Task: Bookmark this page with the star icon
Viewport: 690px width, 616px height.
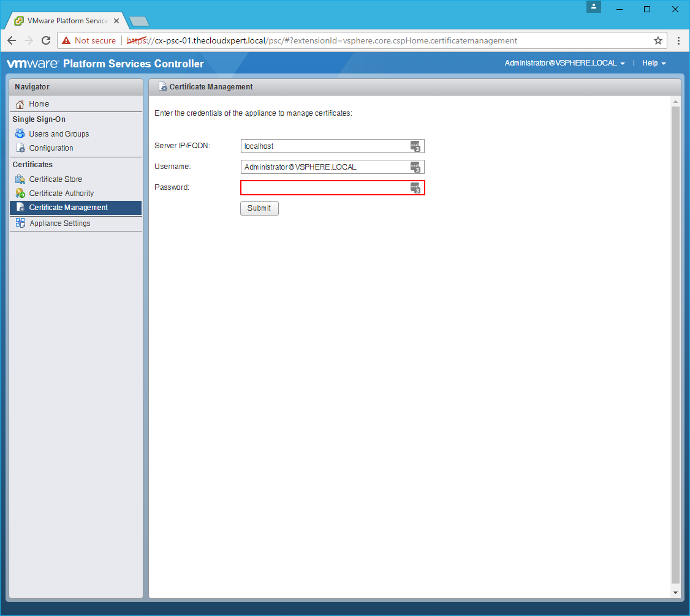Action: [x=658, y=41]
